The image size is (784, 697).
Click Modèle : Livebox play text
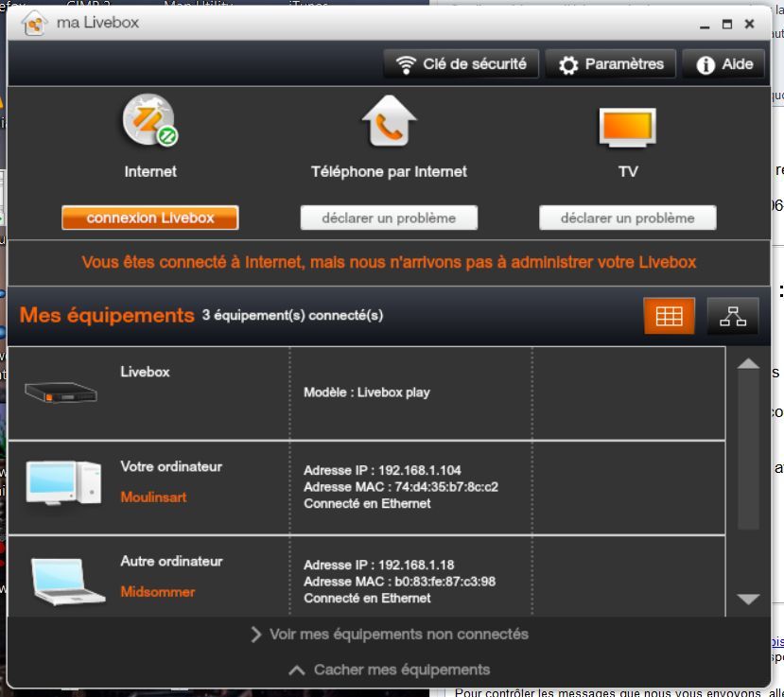point(367,392)
